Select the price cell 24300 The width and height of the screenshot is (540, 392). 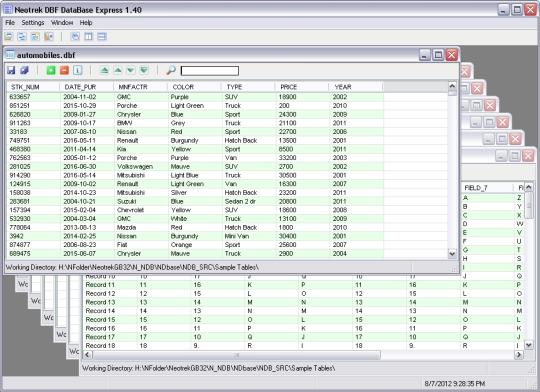tap(302, 114)
